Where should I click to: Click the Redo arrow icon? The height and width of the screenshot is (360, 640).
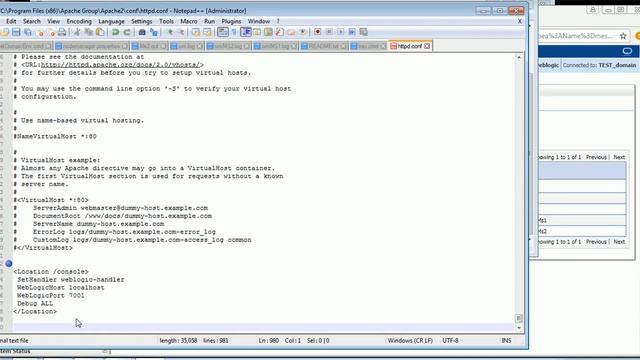click(x=127, y=32)
